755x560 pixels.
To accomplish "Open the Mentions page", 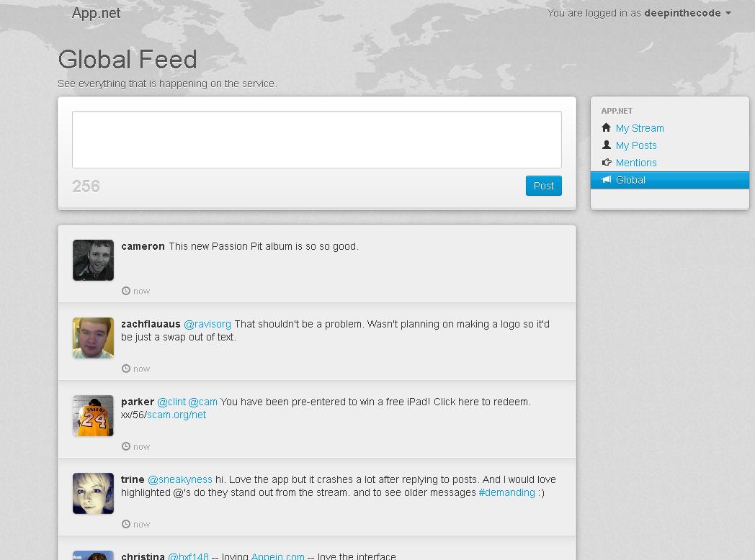I will 636,163.
